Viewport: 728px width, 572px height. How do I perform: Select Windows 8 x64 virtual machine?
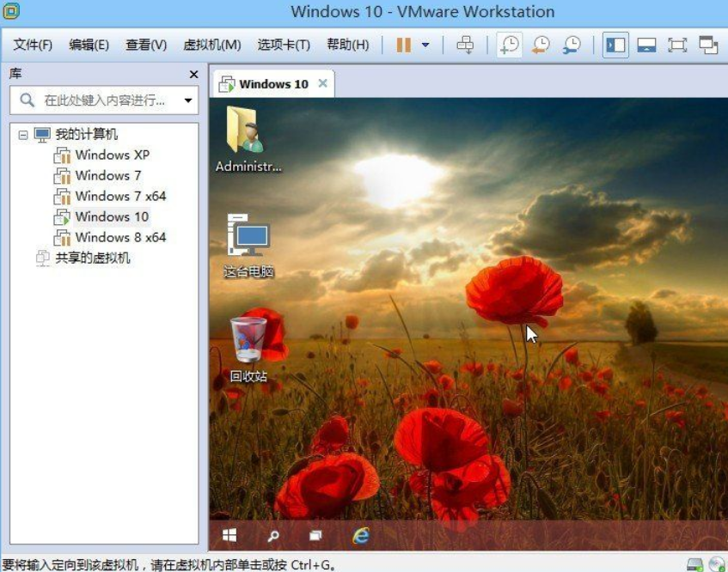coord(120,238)
